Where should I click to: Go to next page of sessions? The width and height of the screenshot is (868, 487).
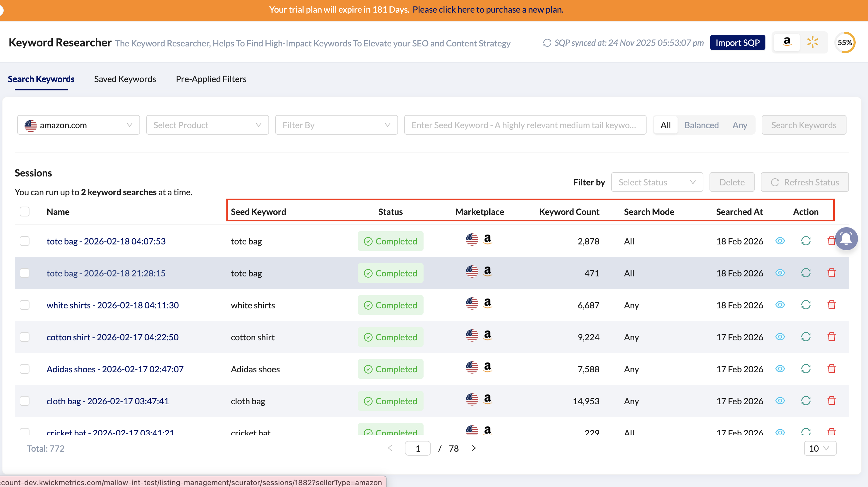coord(473,448)
